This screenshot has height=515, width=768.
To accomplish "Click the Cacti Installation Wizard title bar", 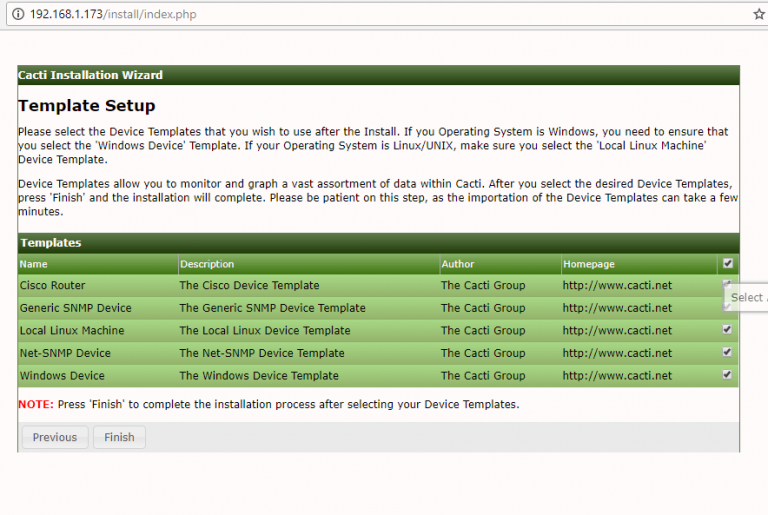I will click(378, 75).
